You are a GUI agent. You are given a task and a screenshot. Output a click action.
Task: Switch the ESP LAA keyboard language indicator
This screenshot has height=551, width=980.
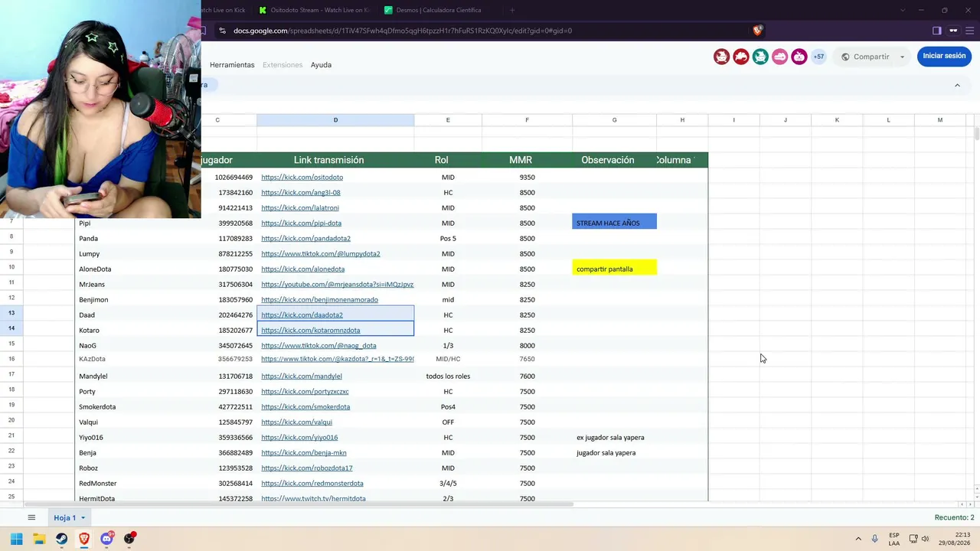point(894,539)
